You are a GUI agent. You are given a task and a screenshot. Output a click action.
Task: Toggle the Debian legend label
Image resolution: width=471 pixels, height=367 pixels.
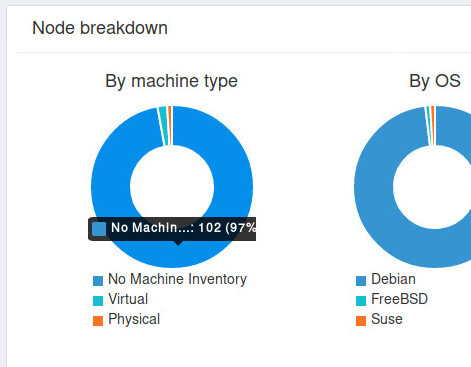(x=393, y=279)
